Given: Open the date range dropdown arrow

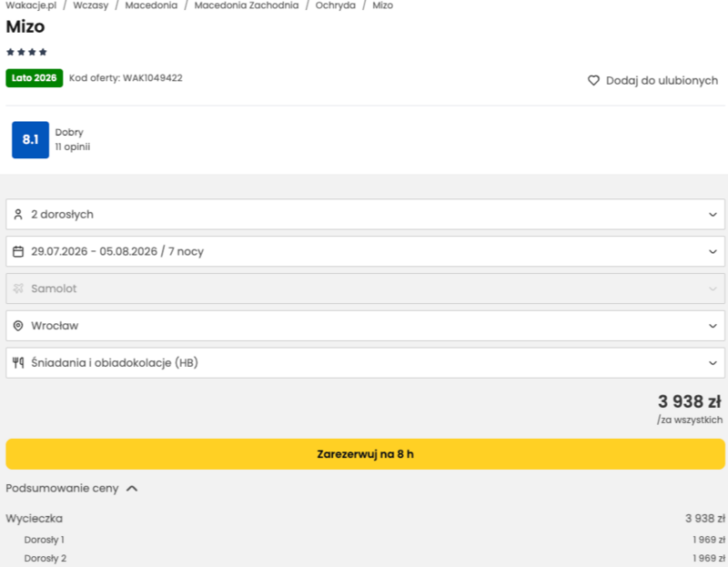Looking at the screenshot, I should click(x=712, y=252).
